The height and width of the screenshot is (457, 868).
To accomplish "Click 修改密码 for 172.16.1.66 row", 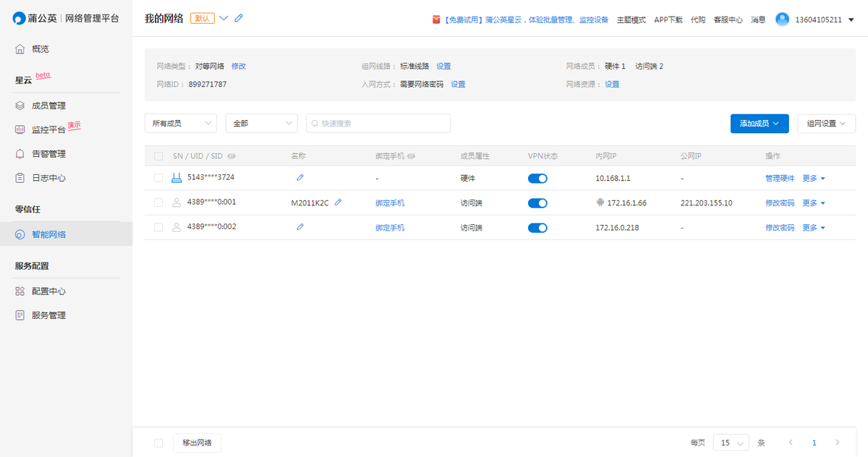I will coord(780,203).
